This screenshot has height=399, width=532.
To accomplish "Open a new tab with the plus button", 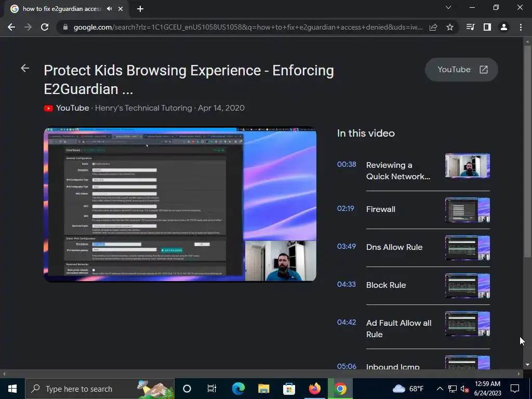I will 140,9.
